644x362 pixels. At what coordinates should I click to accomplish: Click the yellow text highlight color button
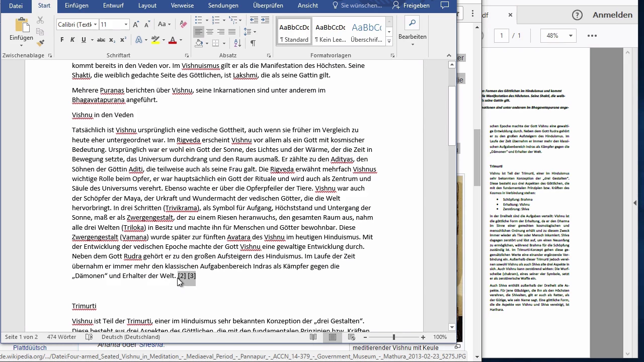(155, 40)
